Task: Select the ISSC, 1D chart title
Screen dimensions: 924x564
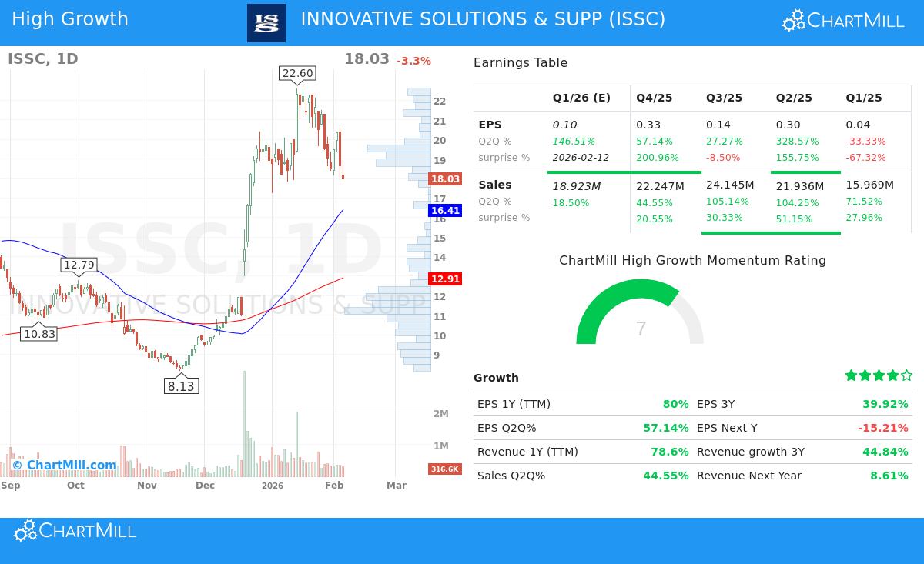Action: [42, 58]
